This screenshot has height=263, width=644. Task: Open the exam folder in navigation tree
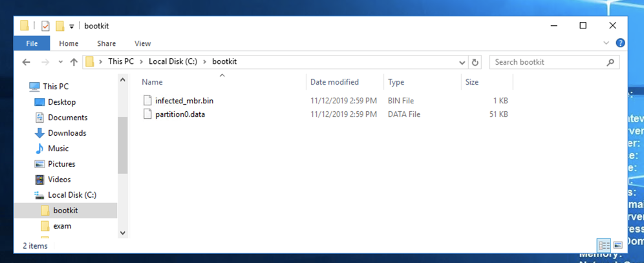62,226
